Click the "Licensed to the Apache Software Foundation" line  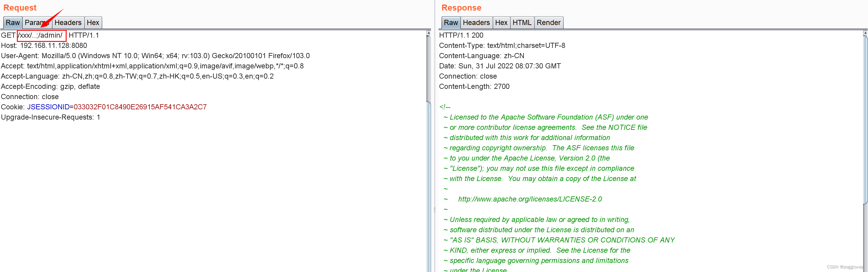[546, 117]
